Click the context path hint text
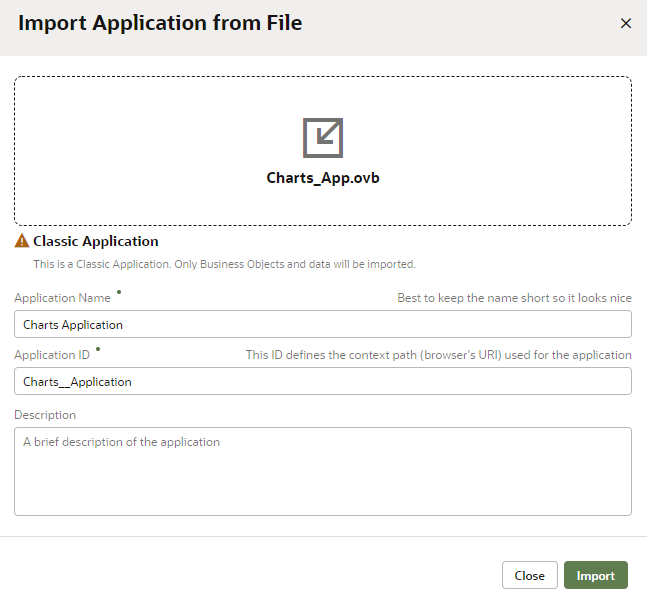Viewport: 647px width, 600px height. (x=438, y=355)
